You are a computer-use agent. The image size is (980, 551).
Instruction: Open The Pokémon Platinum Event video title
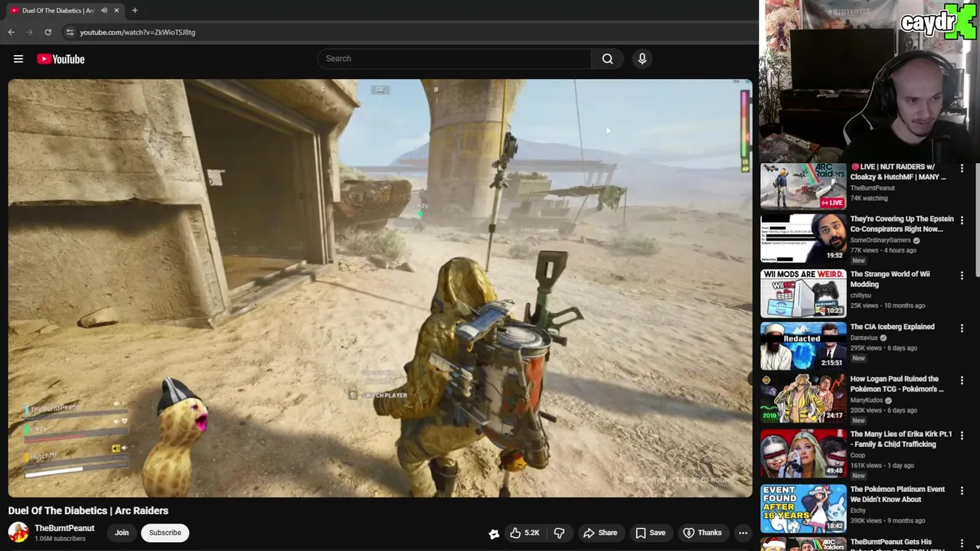click(x=897, y=494)
